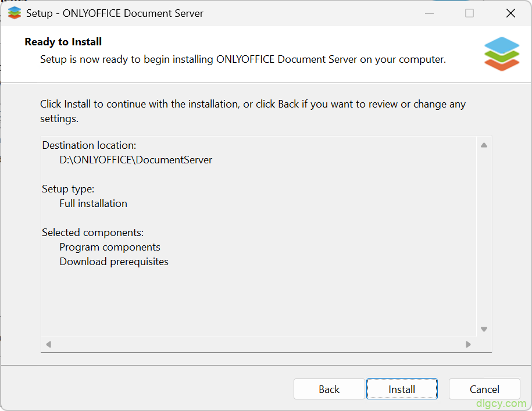Select the D:\ONLYOFFICE\DocumentServer path text
Screen dimensions: 532x411
(135, 160)
